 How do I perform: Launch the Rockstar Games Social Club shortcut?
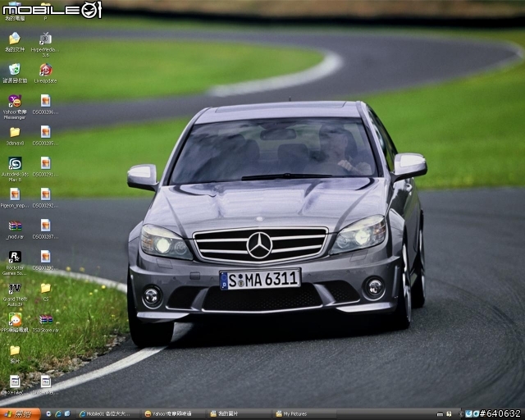click(x=15, y=263)
